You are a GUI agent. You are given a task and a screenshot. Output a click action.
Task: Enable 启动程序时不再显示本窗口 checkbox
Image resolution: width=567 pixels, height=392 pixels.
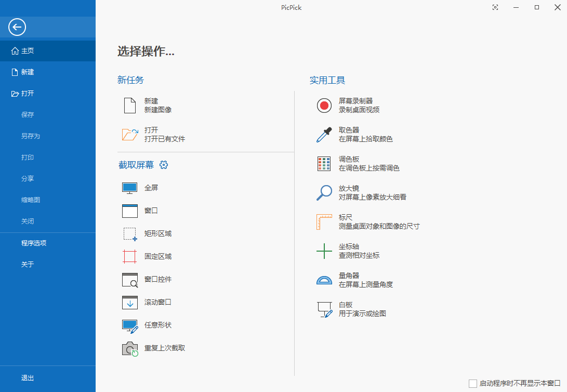pos(473,384)
